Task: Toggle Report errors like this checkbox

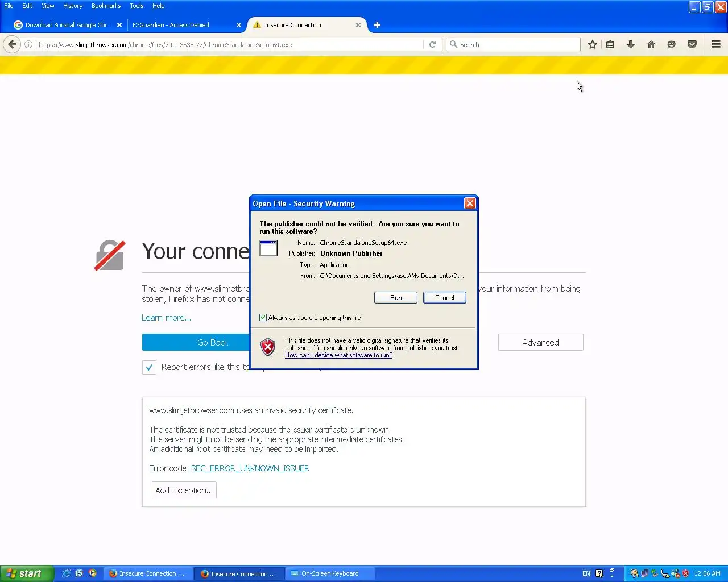Action: (149, 367)
